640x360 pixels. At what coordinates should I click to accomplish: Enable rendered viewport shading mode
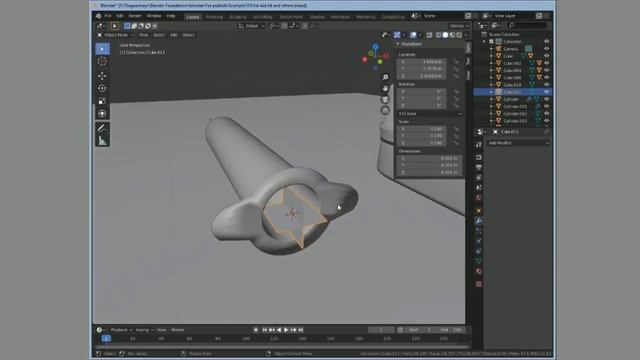click(x=459, y=35)
